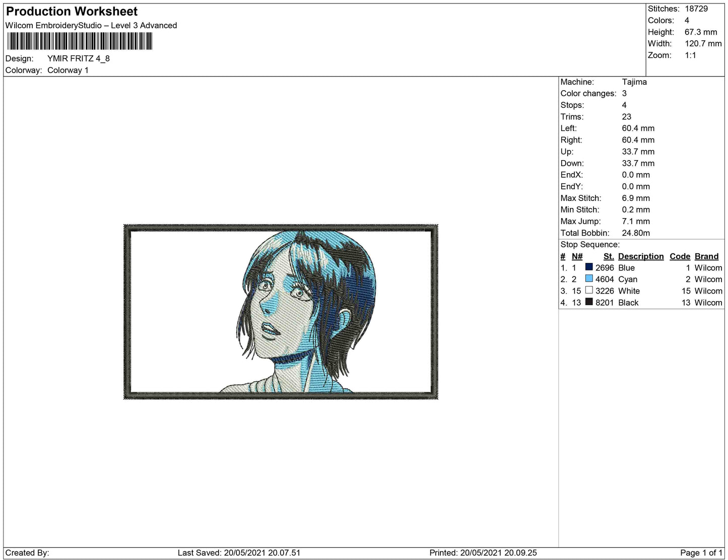This screenshot has width=728, height=560.
Task: Click the "Stops:" label
Action: point(572,105)
